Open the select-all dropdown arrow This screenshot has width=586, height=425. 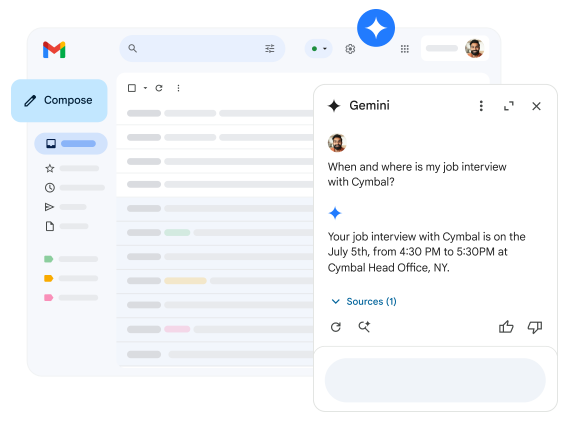coord(145,88)
